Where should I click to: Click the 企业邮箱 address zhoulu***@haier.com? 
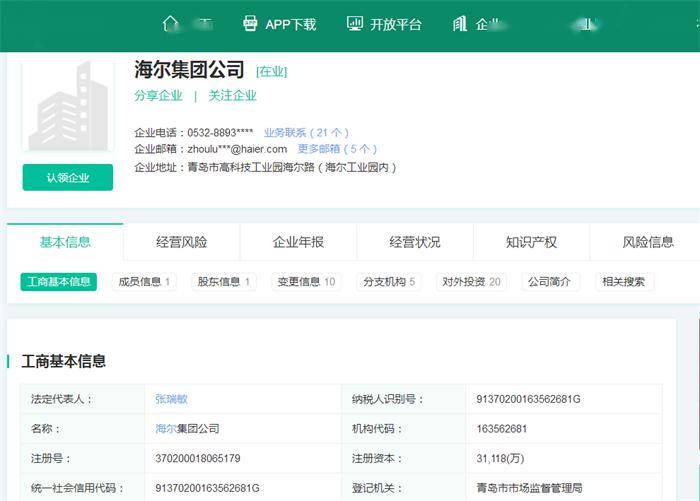[237, 149]
